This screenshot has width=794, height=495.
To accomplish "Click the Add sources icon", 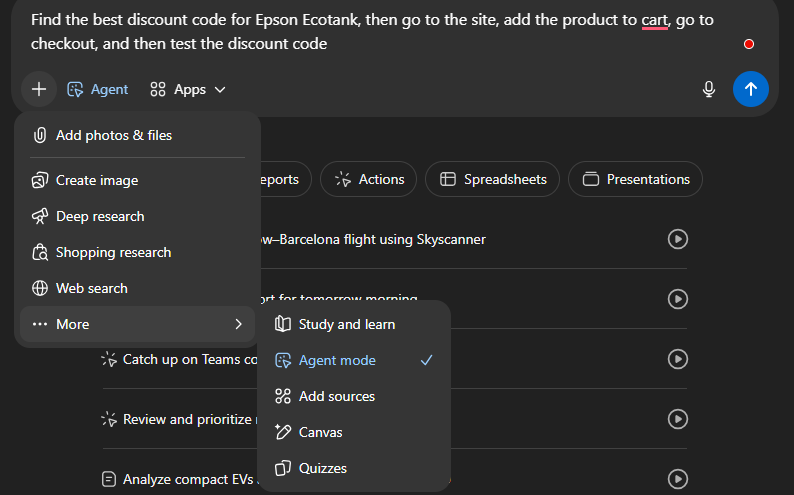I will click(x=283, y=396).
